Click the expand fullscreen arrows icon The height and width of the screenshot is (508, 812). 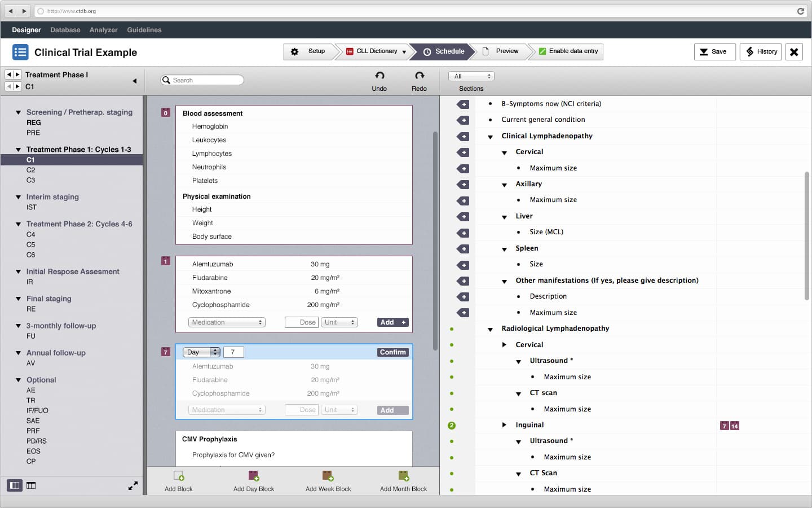(133, 485)
